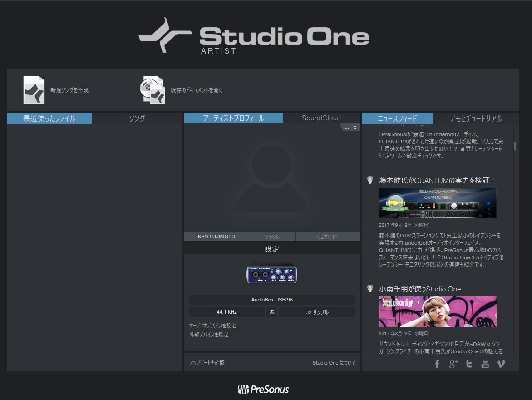The image size is (532, 400).
Task: Click date 2017 年8月23日 (水曜日)
Action: (404, 334)
